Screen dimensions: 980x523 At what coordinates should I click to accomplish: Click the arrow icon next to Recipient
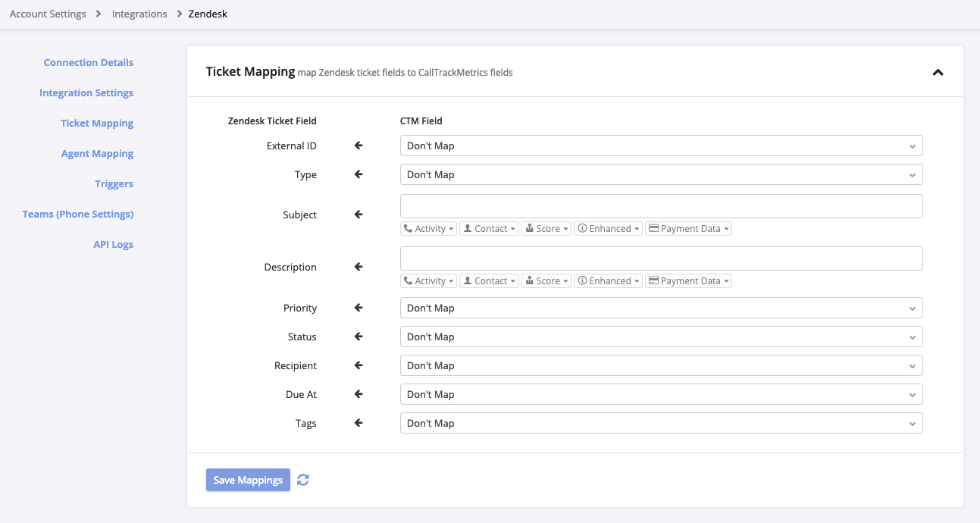[x=359, y=365]
